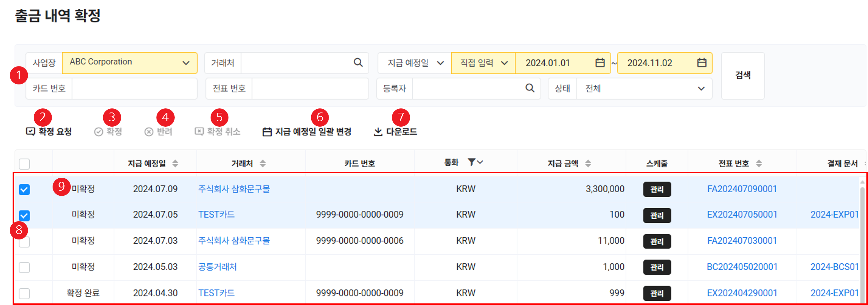Image resolution: width=868 pixels, height=305 pixels.
Task: Sort by 전표 번호 column arrows
Action: (x=759, y=164)
